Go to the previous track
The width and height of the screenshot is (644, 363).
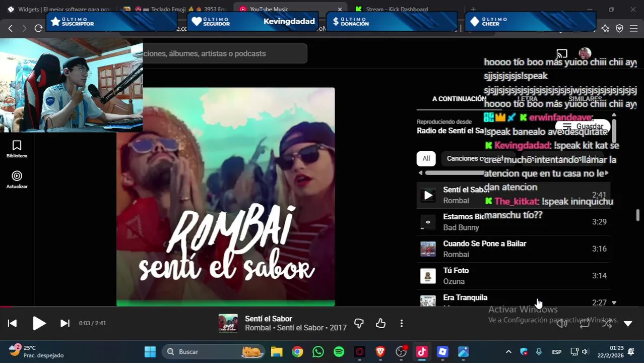tap(13, 324)
